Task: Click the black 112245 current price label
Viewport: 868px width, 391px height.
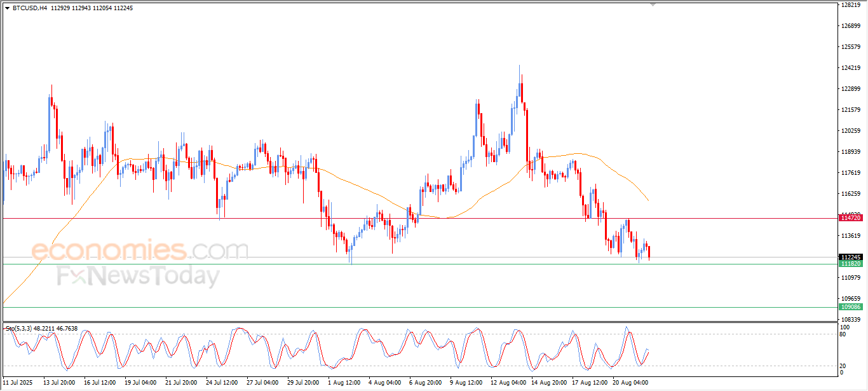Action: pos(851,257)
